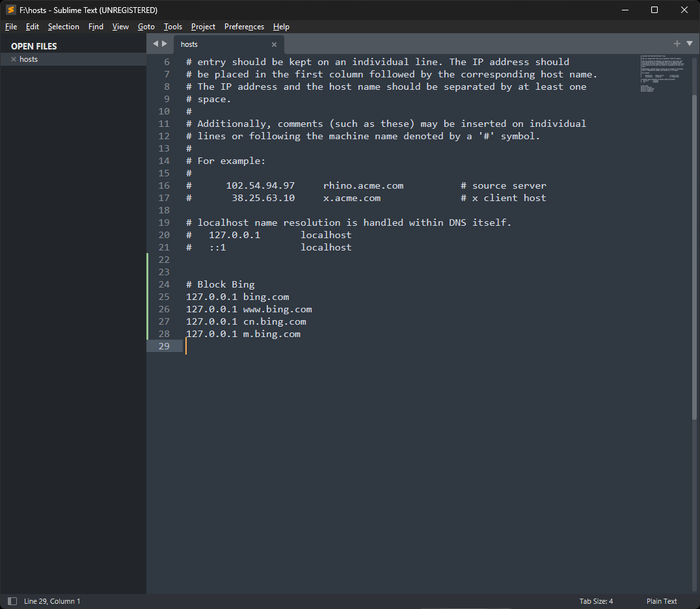Click line number 24 in gutter
The width and height of the screenshot is (700, 609).
[x=163, y=284]
